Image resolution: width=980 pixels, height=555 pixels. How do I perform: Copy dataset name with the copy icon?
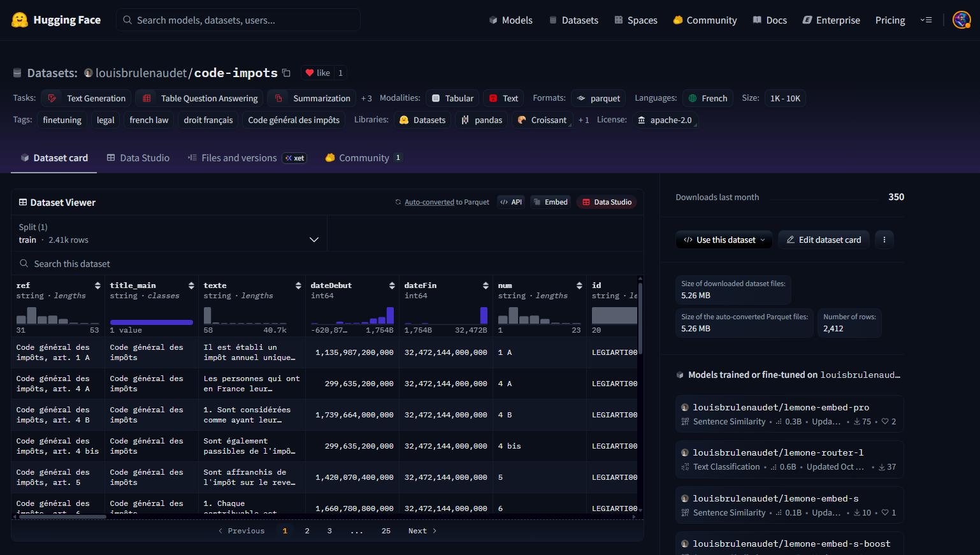click(287, 73)
